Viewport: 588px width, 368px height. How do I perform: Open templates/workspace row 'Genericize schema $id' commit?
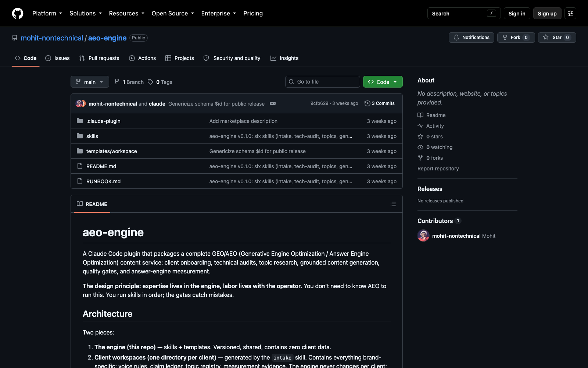(257, 151)
